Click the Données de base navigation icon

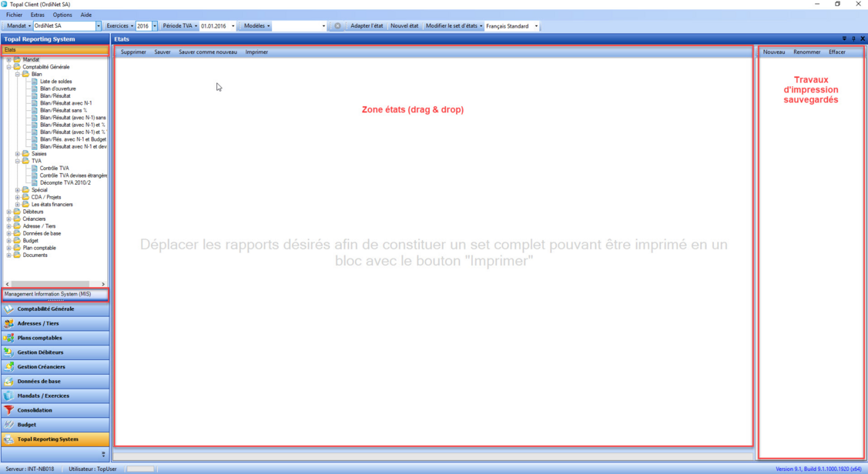tap(9, 382)
